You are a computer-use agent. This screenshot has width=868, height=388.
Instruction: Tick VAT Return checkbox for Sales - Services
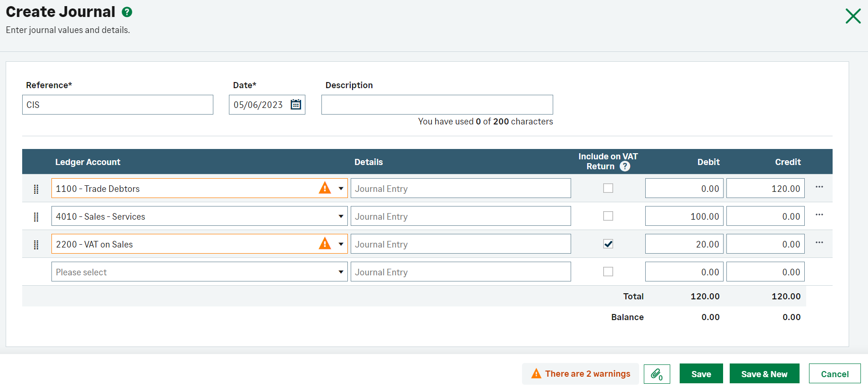point(608,216)
